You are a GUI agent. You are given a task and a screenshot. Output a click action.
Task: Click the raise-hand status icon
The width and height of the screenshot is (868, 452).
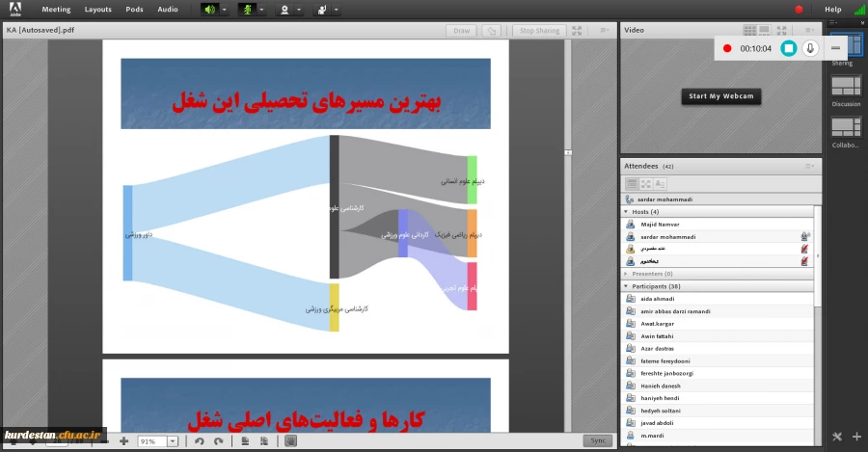322,10
